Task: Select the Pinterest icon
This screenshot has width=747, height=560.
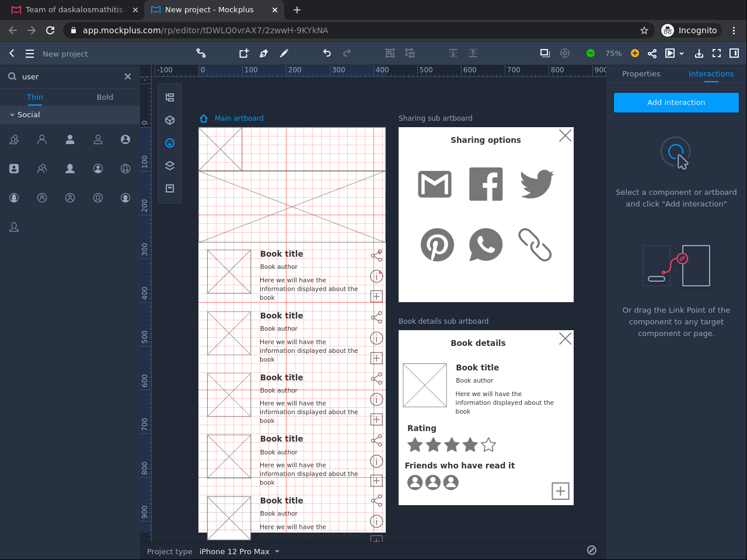Action: tap(437, 244)
